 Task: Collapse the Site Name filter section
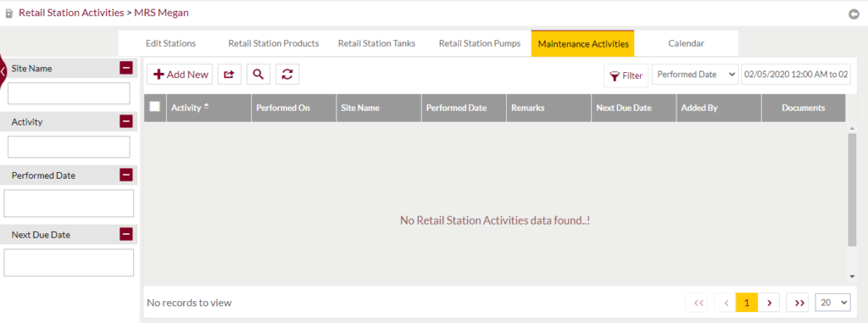click(126, 68)
